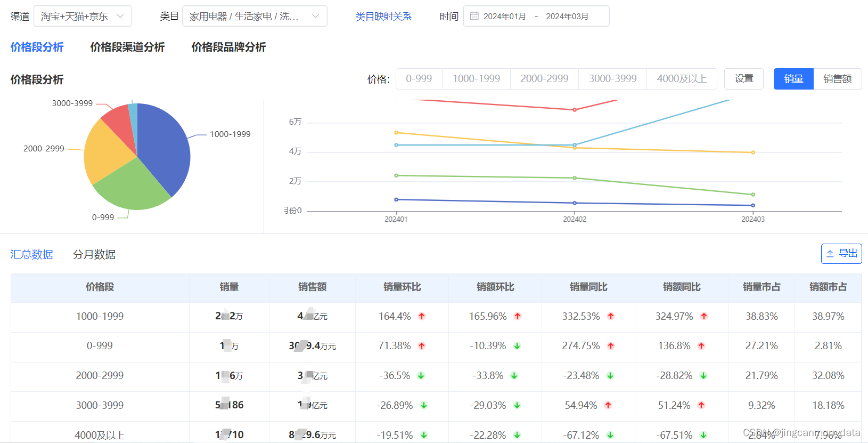The height and width of the screenshot is (443, 868).
Task: Toggle the 1000-1999 price filter
Action: [477, 79]
